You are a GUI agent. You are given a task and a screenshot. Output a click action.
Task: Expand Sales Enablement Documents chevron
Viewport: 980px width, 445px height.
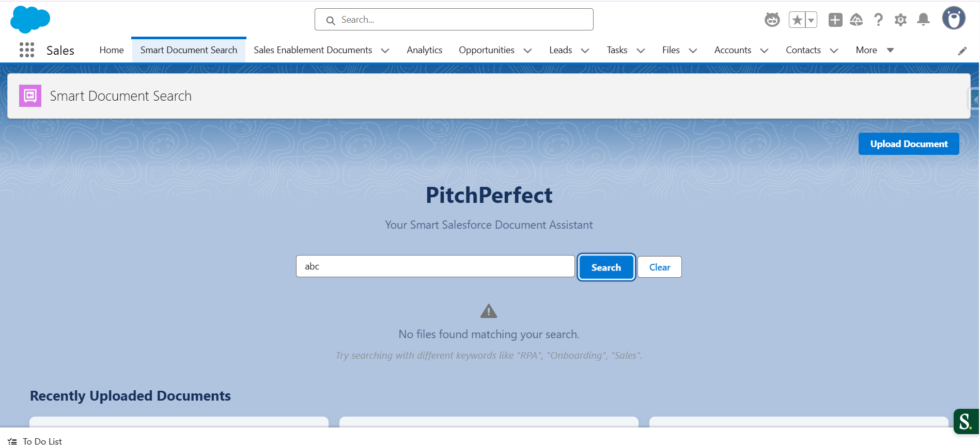[385, 51]
